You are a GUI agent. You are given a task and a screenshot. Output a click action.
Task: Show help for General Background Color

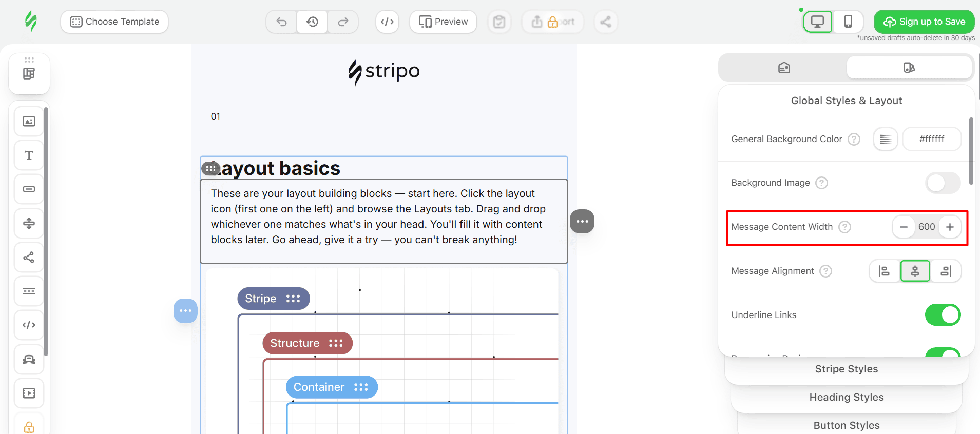(854, 139)
